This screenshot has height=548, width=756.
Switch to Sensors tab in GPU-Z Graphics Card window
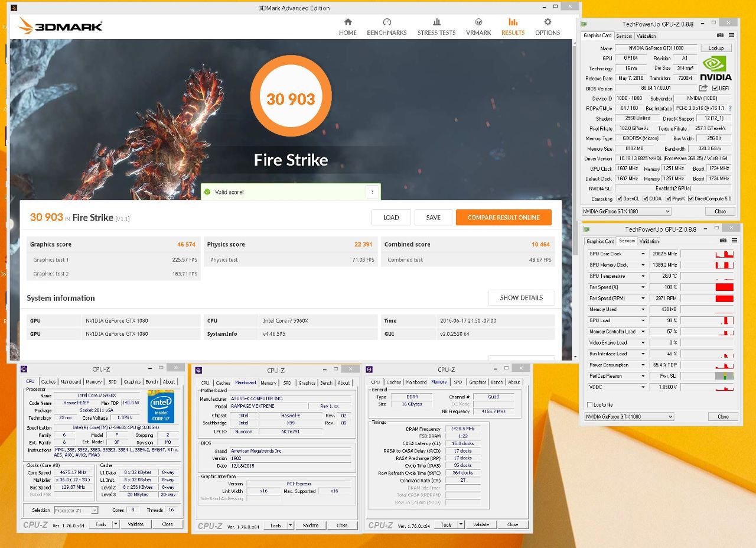(624, 36)
